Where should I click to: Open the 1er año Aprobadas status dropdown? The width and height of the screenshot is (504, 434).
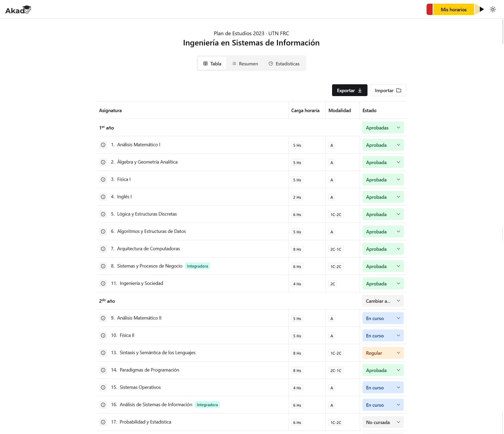383,128
